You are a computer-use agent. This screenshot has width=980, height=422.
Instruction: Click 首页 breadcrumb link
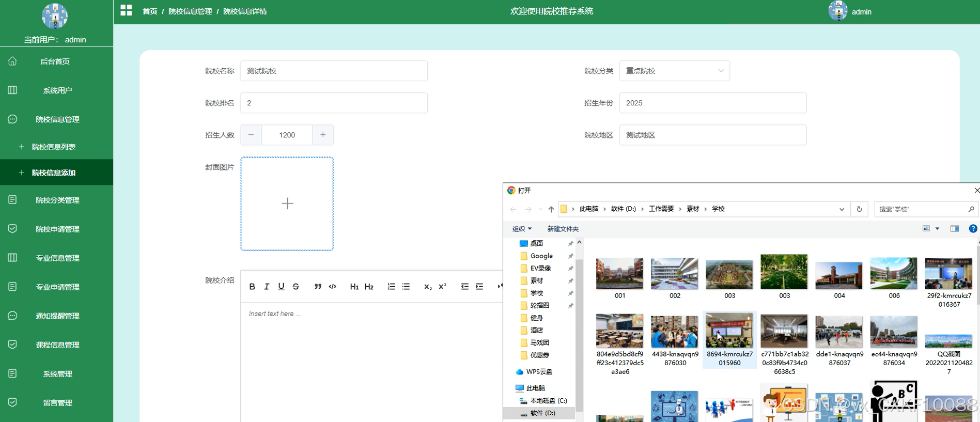(150, 11)
